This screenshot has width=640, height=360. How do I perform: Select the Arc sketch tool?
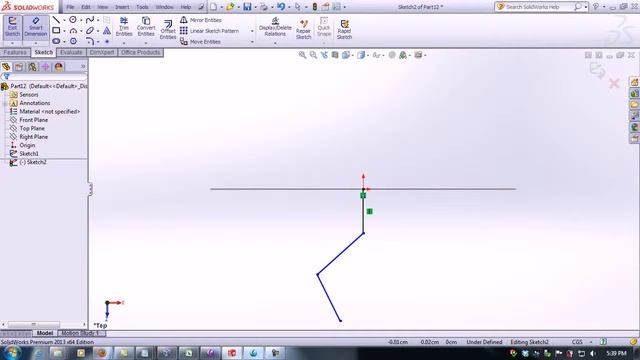[73, 31]
